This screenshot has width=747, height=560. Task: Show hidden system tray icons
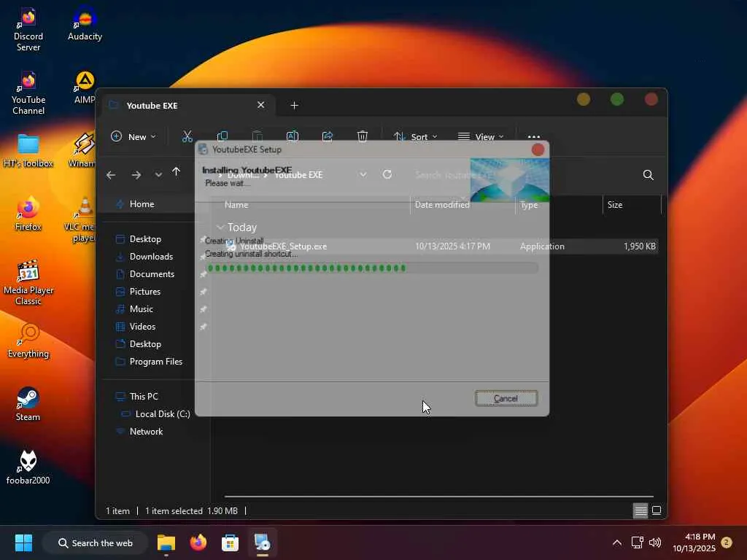pyautogui.click(x=617, y=542)
